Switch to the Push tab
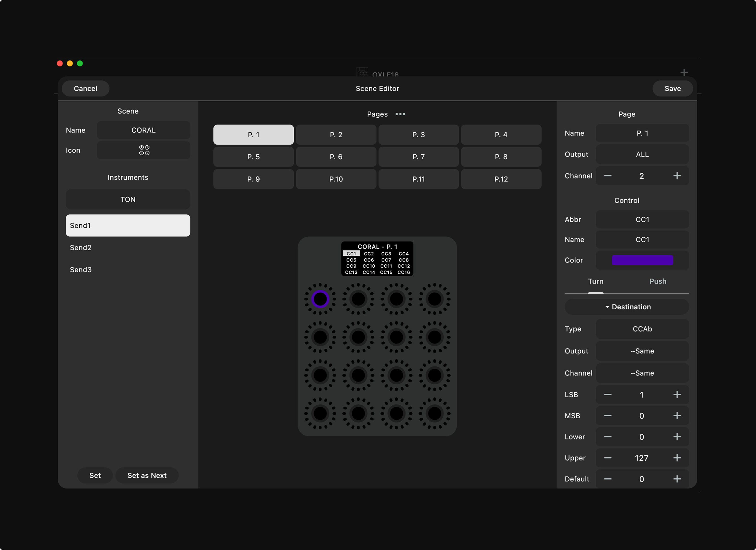756x550 pixels. point(658,281)
